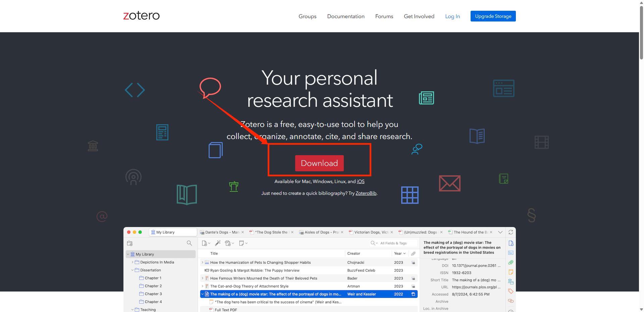Open the Groups navigation link
Viewport: 644px width, 312px height.
click(x=308, y=16)
